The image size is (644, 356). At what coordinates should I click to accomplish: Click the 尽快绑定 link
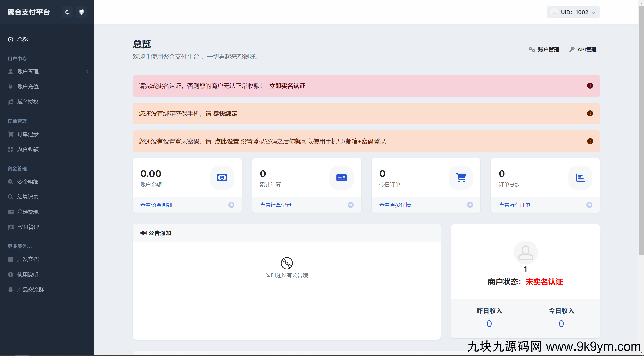pyautogui.click(x=225, y=114)
